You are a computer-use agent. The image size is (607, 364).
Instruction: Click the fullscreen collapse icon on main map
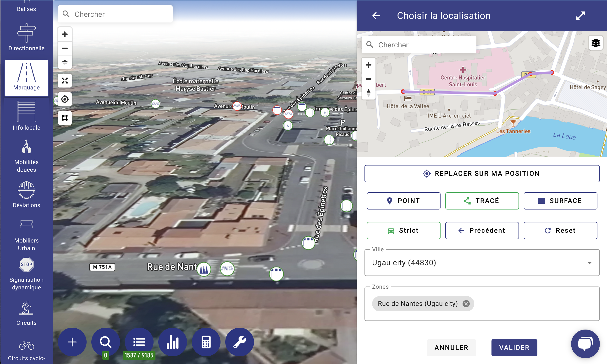pyautogui.click(x=65, y=81)
